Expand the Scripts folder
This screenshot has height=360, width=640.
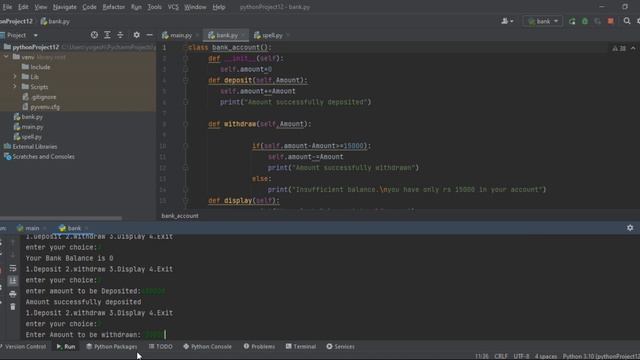15,87
